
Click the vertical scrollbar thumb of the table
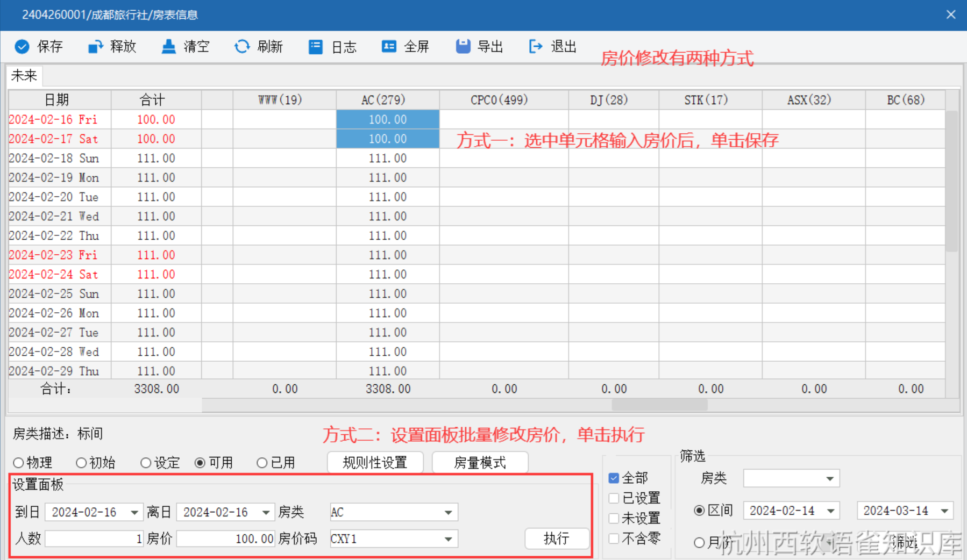(951, 181)
